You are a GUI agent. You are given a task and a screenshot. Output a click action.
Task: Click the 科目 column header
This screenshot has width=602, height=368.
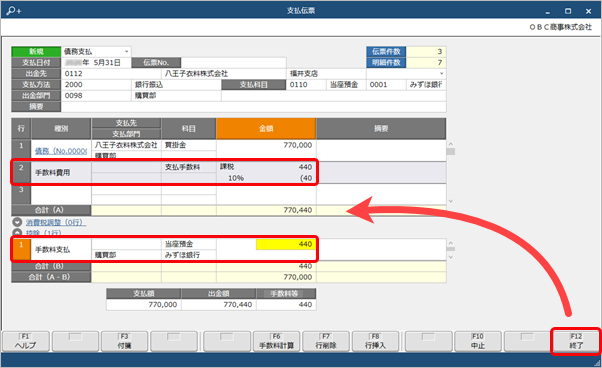(189, 129)
